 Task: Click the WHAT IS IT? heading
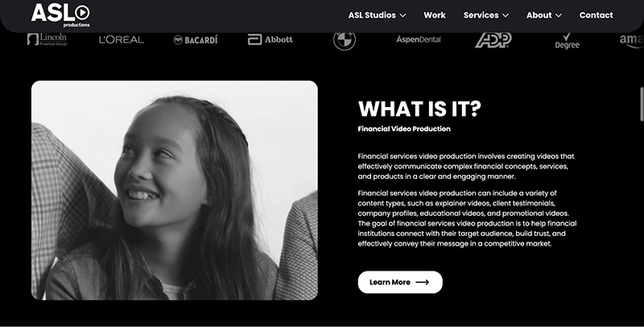[419, 109]
